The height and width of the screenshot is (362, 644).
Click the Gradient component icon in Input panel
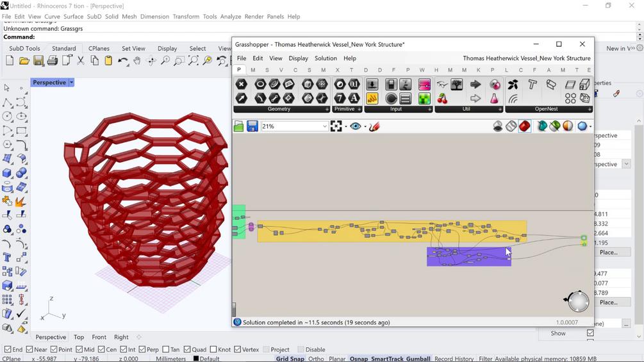pos(424,84)
